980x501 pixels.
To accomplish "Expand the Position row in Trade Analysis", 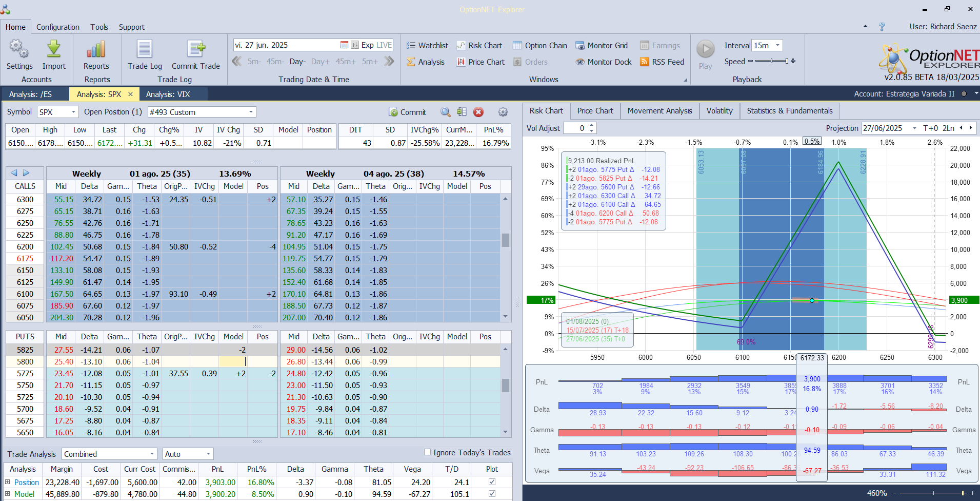I will 8,482.
